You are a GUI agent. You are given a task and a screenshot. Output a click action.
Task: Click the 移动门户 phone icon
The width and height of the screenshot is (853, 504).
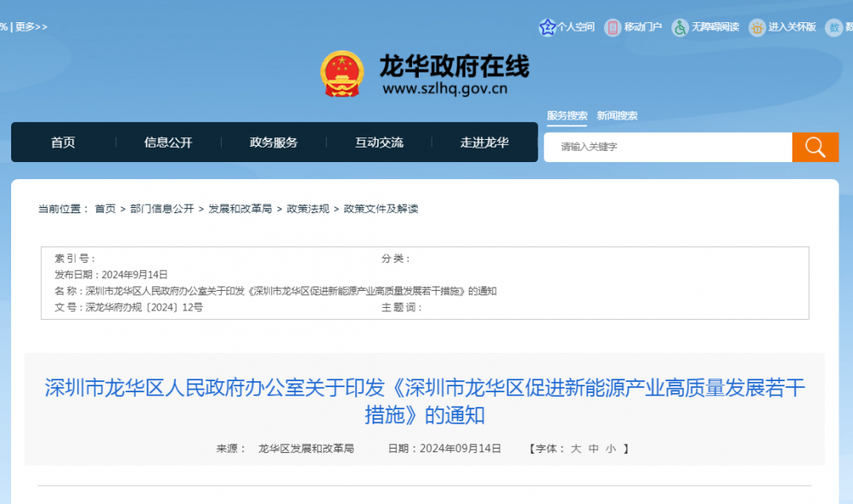click(x=612, y=27)
